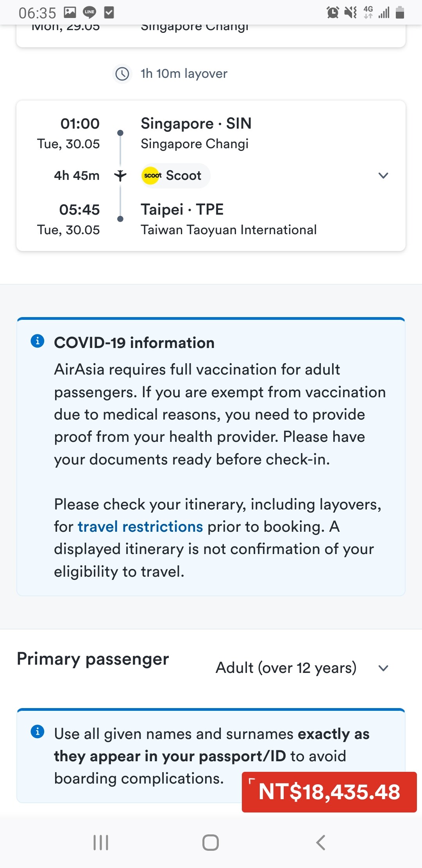Tap the 1h 10m layover label
The image size is (422, 868).
click(x=184, y=74)
